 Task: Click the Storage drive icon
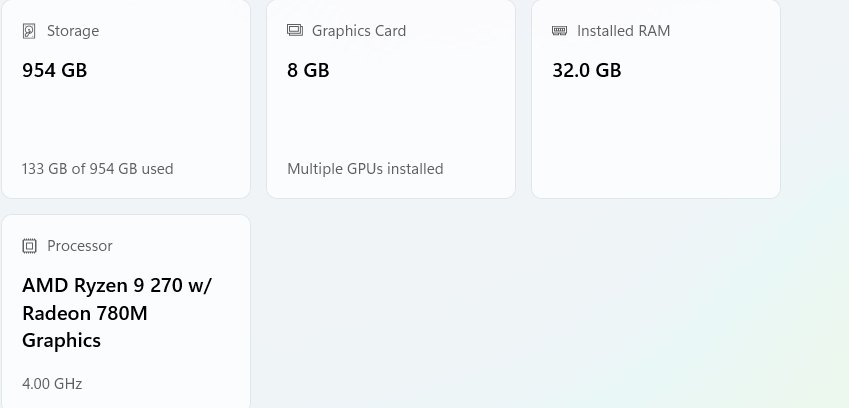[x=29, y=31]
